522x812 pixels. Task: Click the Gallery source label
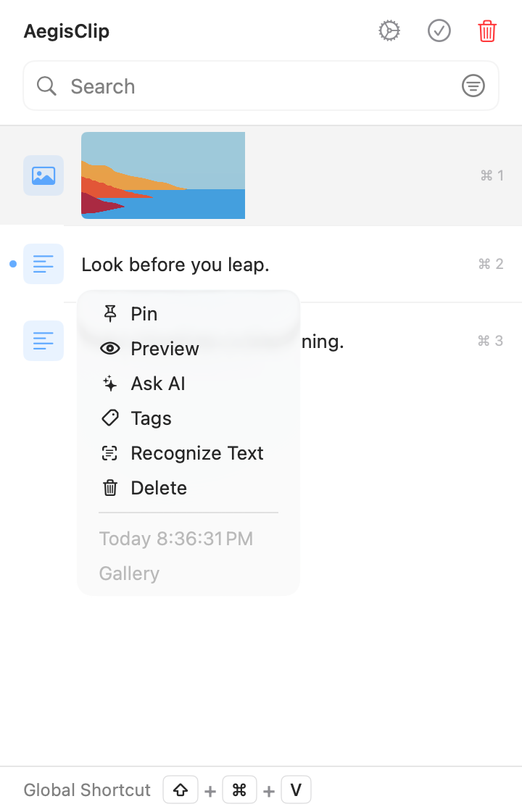129,573
